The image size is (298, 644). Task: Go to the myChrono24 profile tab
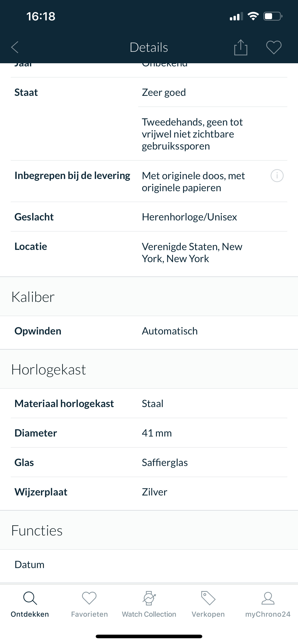(x=268, y=604)
